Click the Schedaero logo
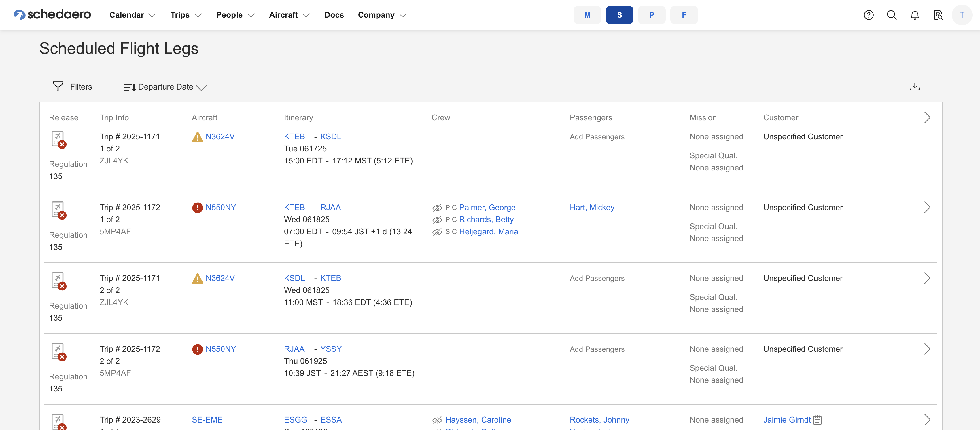Image resolution: width=980 pixels, height=430 pixels. tap(52, 14)
